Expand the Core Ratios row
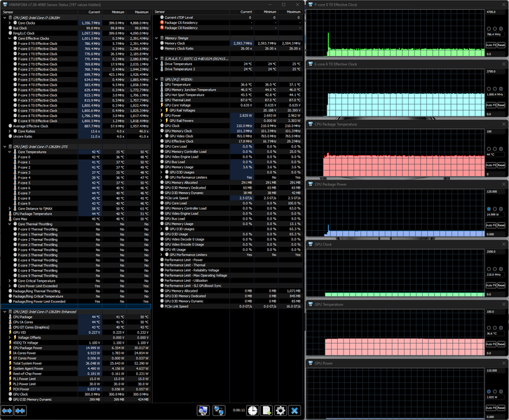The image size is (509, 420). tap(10, 131)
